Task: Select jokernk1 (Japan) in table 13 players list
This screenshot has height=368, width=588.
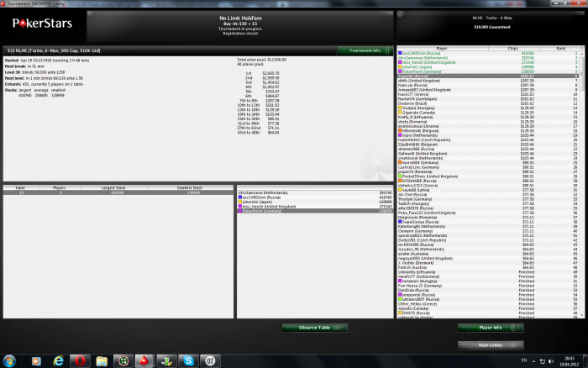Action: (315, 202)
